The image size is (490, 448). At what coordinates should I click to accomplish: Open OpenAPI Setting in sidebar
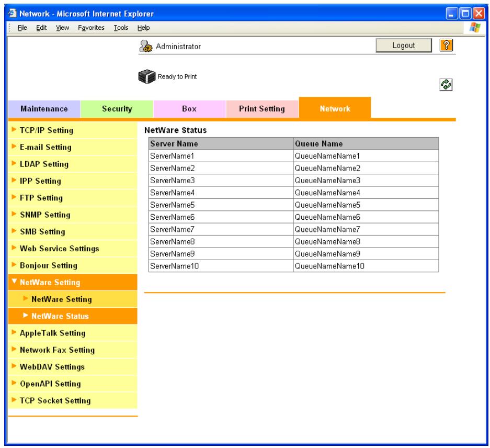click(x=73, y=384)
